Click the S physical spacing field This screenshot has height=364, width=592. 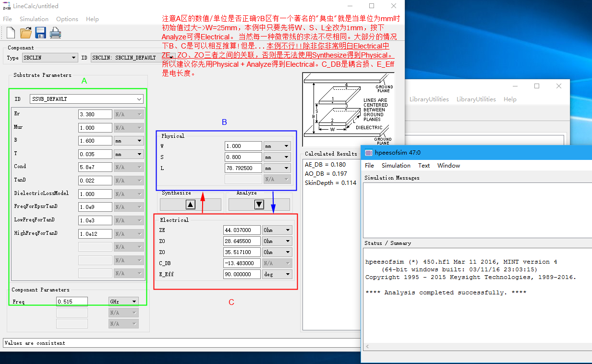pos(243,157)
